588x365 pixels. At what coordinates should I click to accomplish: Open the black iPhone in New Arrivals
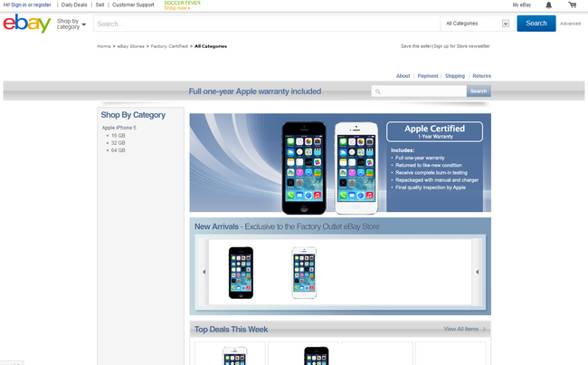tap(241, 273)
